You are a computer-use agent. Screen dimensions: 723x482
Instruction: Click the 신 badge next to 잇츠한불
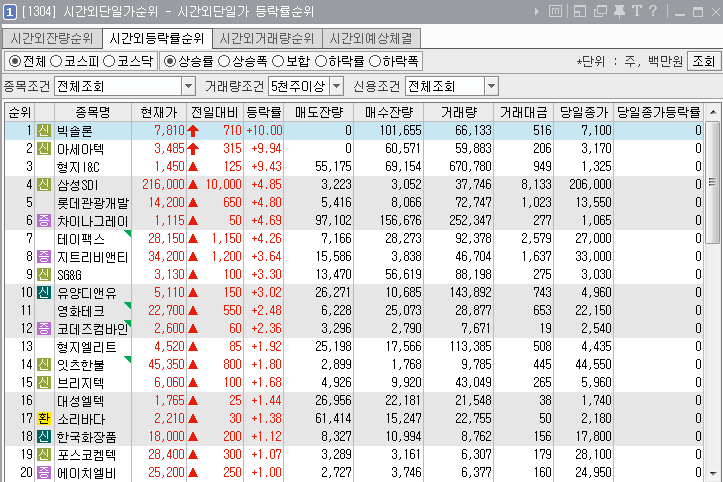[44, 364]
